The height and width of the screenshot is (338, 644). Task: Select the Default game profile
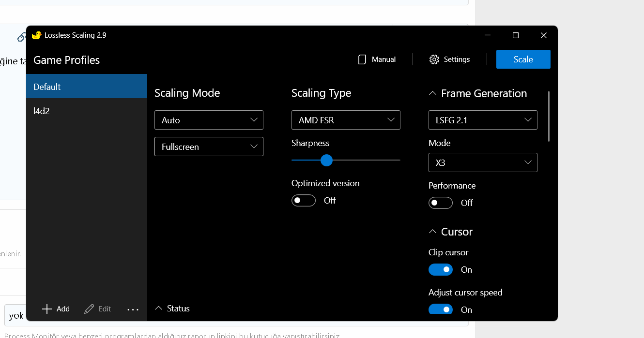87,87
